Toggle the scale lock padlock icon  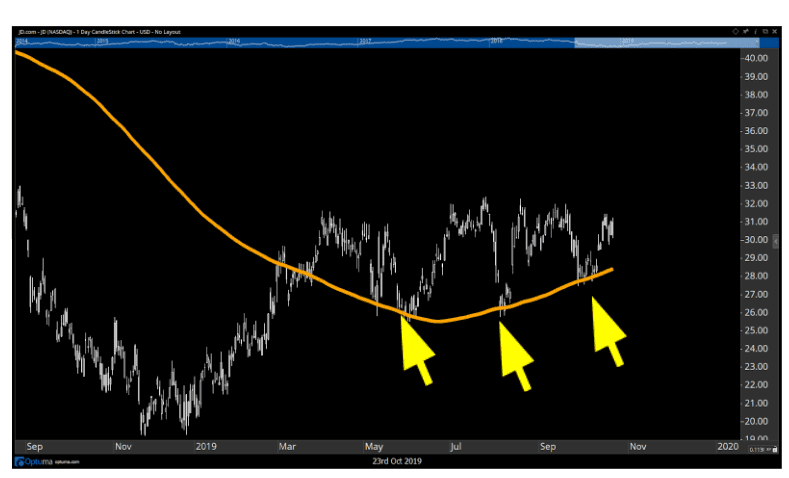775,449
